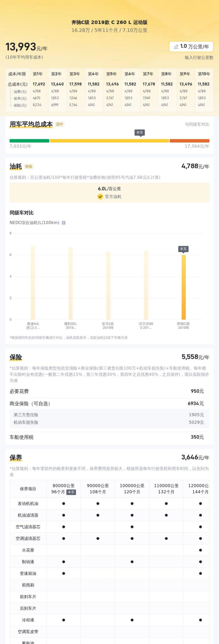
Task: Expand the 商业保险（可自选）row
Action: coord(109,403)
